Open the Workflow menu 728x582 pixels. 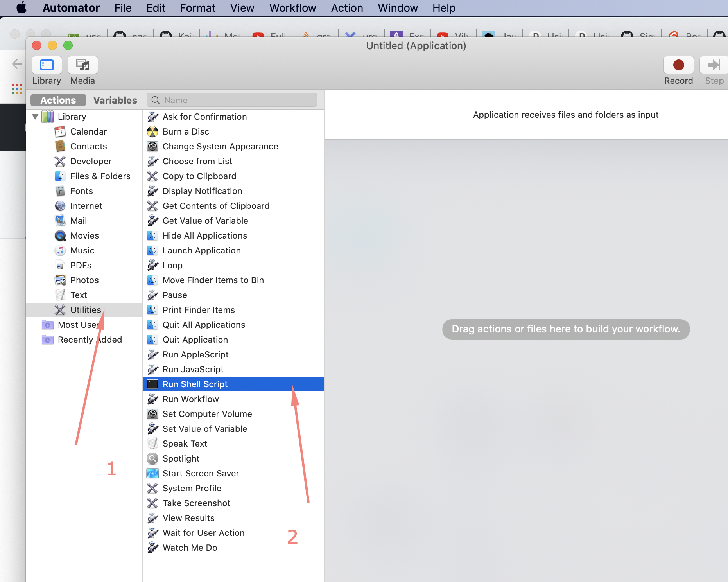click(x=292, y=8)
